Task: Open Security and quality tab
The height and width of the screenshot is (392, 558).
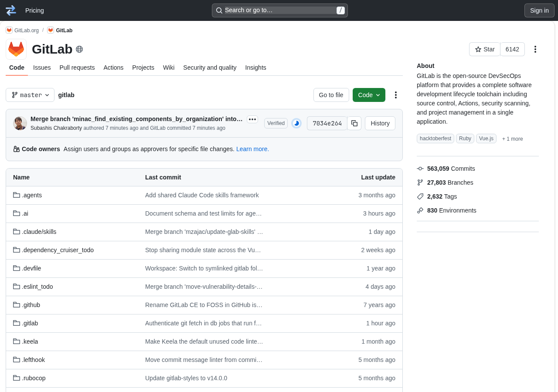Action: pyautogui.click(x=210, y=68)
